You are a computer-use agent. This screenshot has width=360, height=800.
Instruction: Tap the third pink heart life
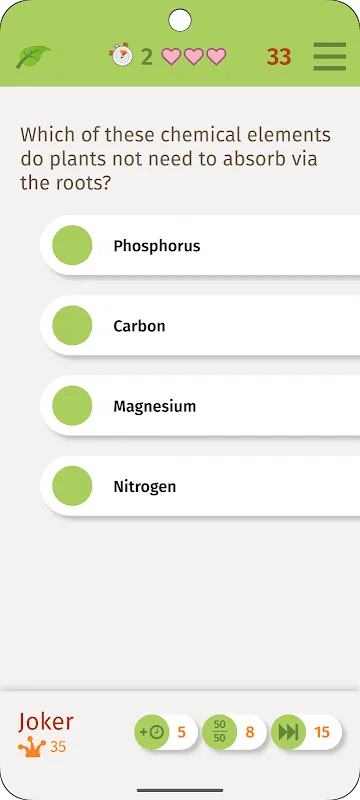[216, 56]
